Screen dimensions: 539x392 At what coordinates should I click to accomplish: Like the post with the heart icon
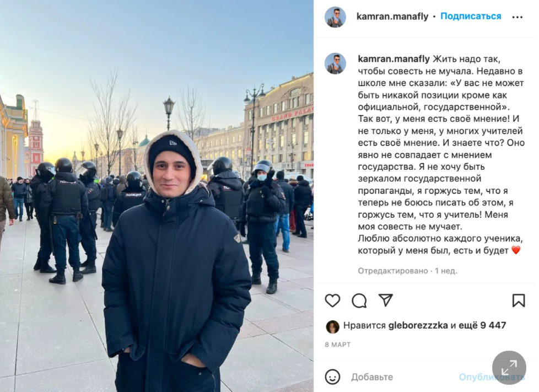(332, 300)
